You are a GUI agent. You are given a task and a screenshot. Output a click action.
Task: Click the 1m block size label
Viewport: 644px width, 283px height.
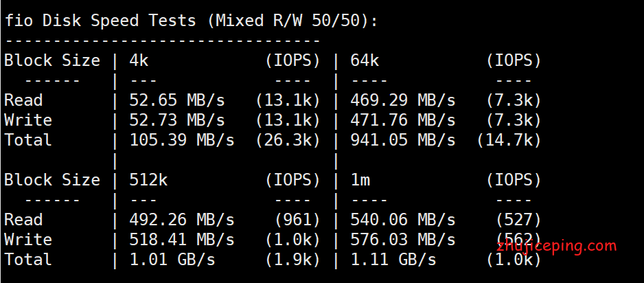(360, 180)
